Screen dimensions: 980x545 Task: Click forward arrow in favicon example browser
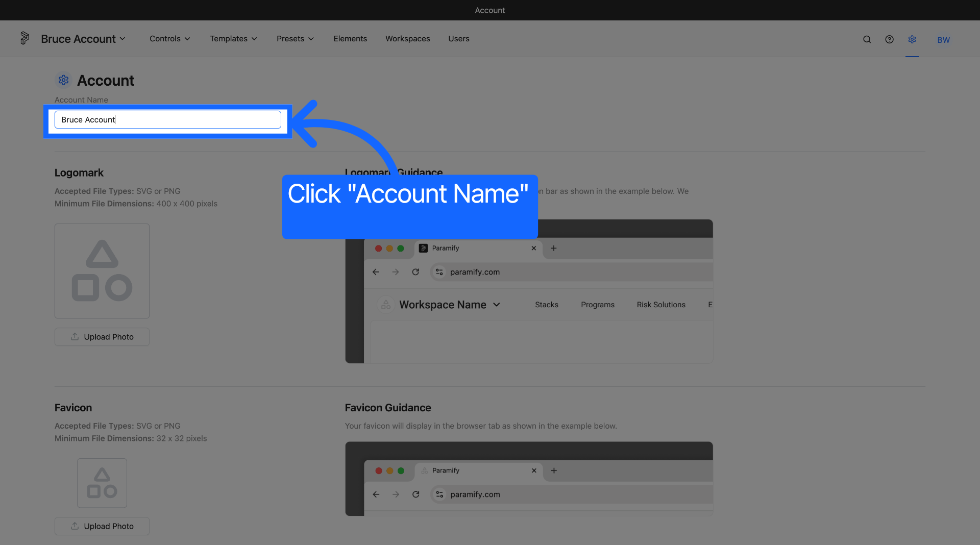[396, 494]
